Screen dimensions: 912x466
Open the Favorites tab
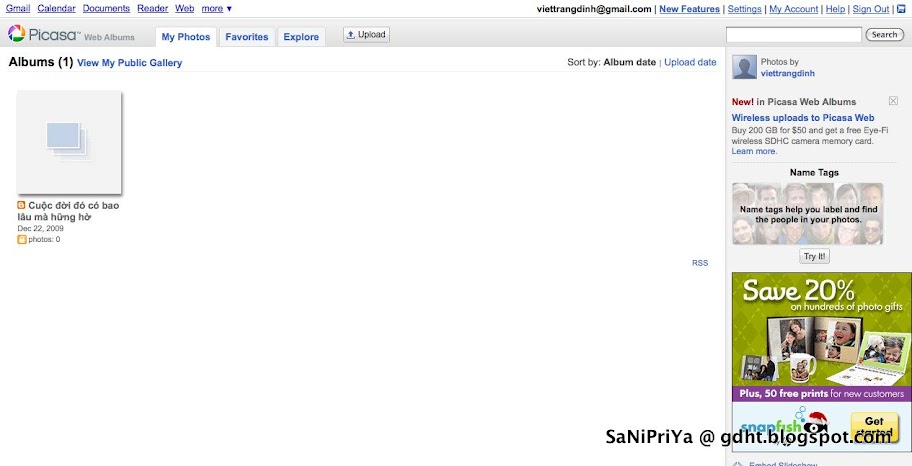point(247,37)
